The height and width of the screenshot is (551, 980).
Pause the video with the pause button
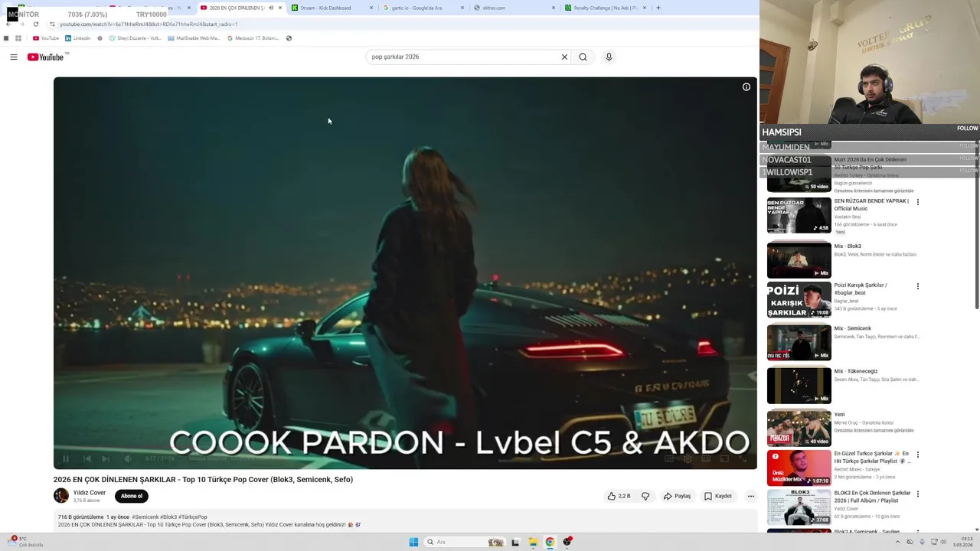point(66,458)
